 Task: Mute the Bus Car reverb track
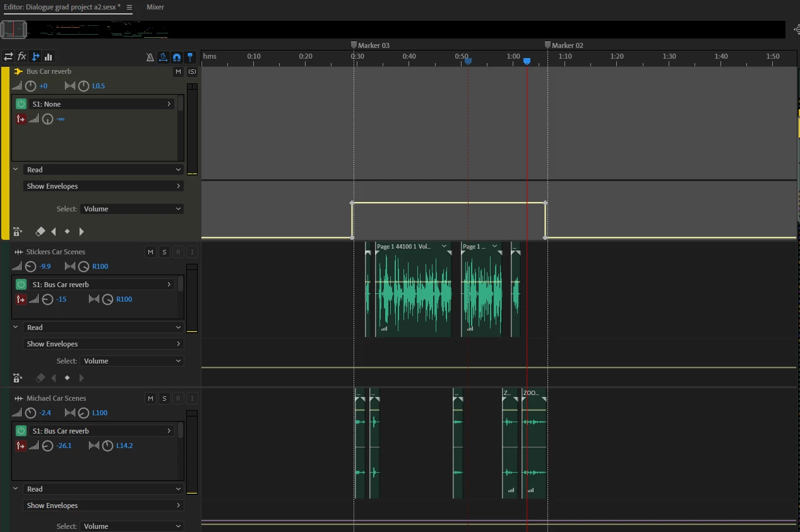[x=178, y=72]
